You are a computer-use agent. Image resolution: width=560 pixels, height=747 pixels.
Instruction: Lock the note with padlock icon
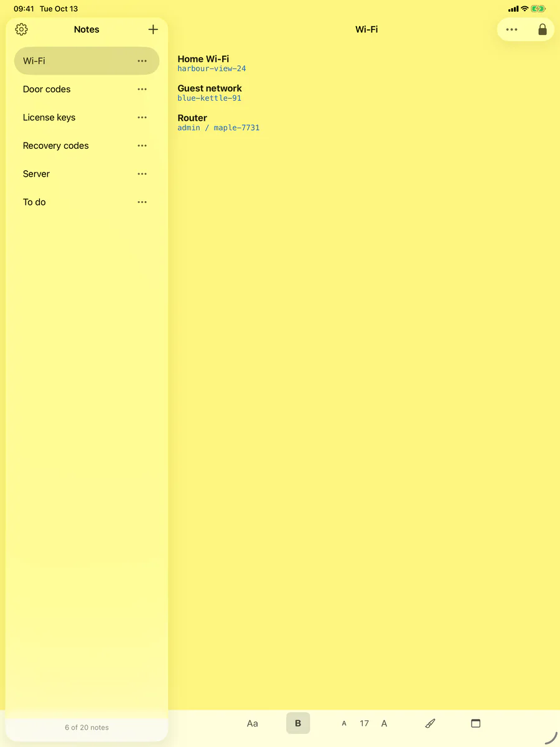(x=543, y=29)
